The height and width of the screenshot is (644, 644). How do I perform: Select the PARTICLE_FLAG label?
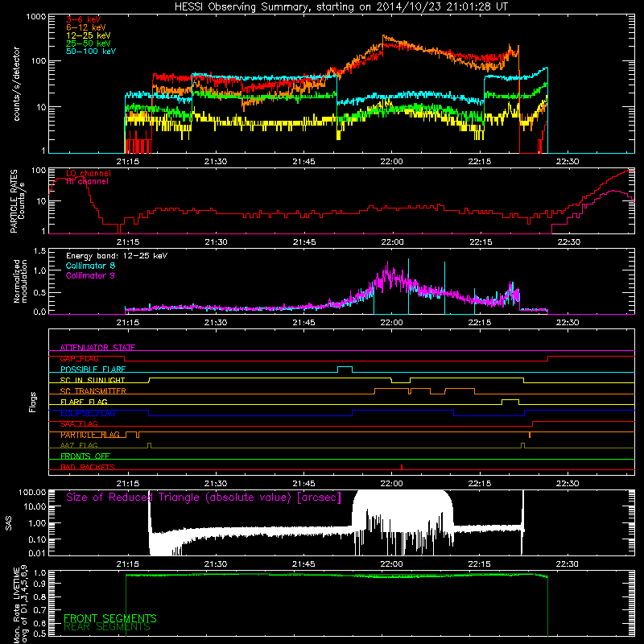[90, 435]
